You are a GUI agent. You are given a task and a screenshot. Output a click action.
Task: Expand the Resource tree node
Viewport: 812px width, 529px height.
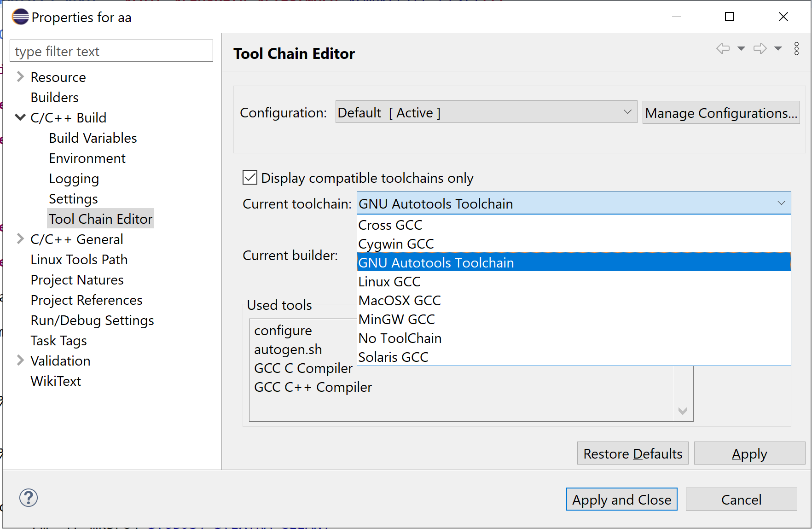pyautogui.click(x=20, y=77)
